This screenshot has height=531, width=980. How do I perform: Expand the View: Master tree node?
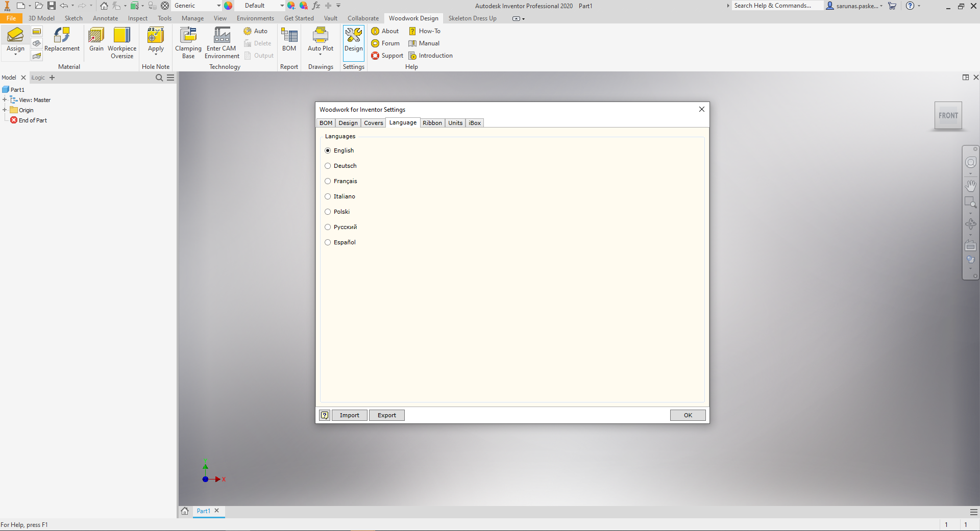[5, 99]
